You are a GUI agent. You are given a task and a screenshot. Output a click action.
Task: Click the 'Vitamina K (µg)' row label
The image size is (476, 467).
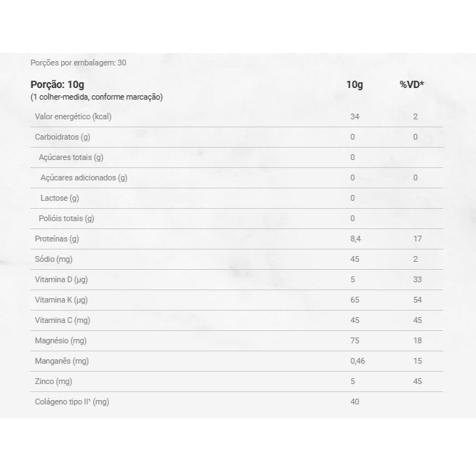tap(61, 300)
